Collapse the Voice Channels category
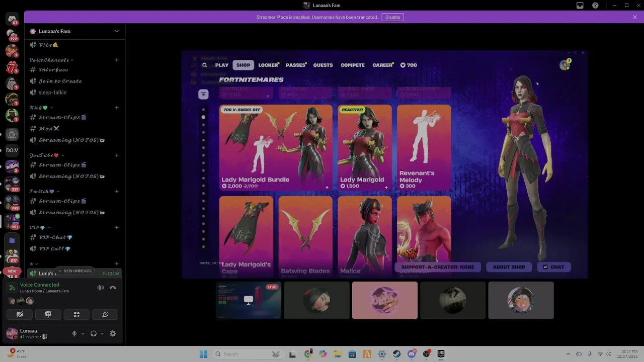Image resolution: width=644 pixels, height=362 pixels. coord(51,60)
